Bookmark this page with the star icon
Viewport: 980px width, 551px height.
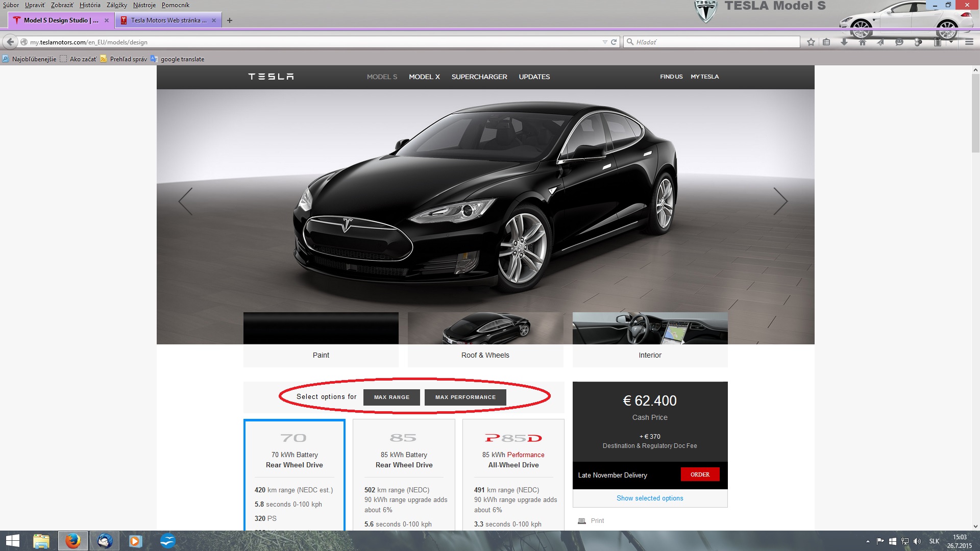coord(811,42)
